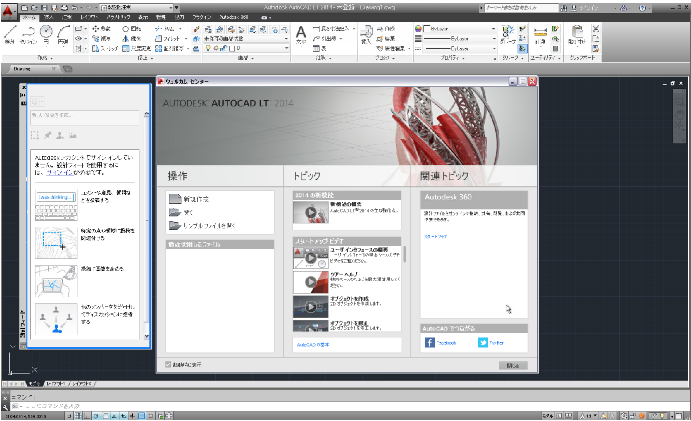
Task: Toggle the highlighted group selection button
Action: pos(522,48)
